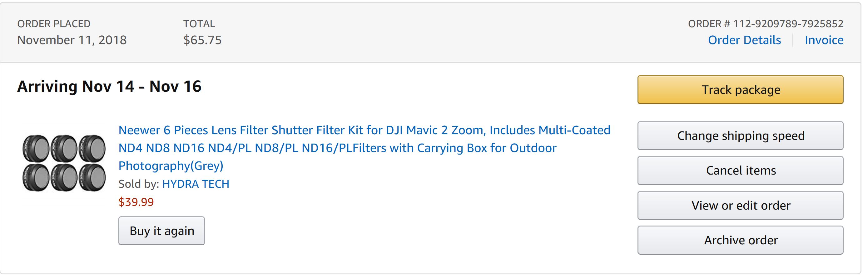Open View or edit order
The image size is (868, 280).
click(740, 206)
